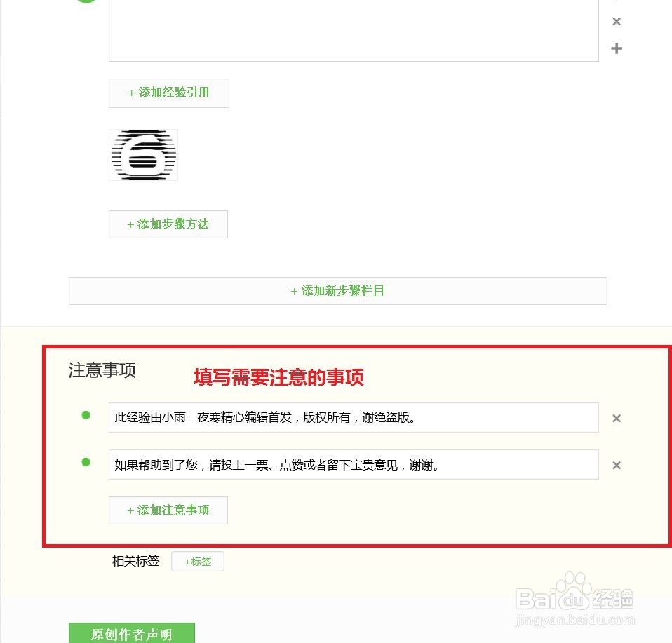Click the 相关标签 label

(x=136, y=561)
